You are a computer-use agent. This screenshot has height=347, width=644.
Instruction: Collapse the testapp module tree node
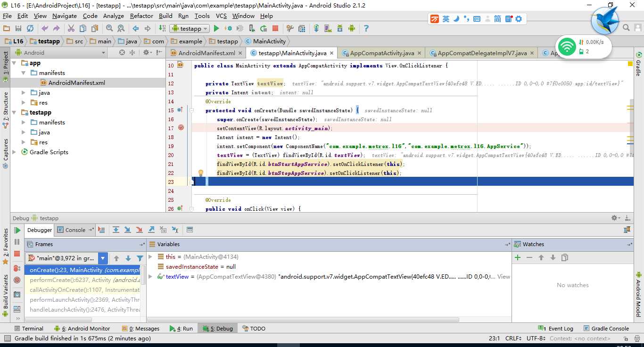click(14, 113)
